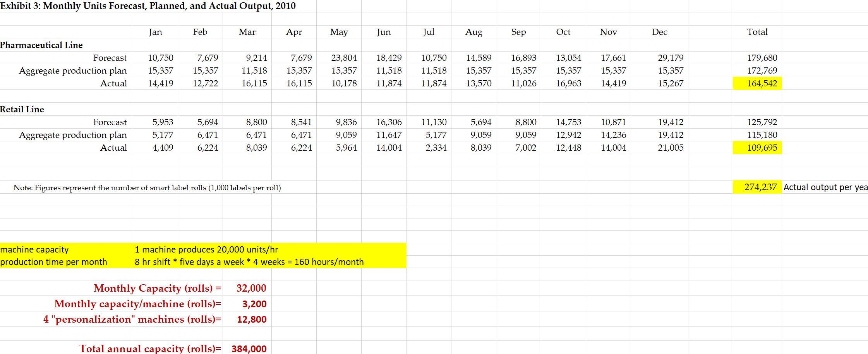Click the Pharmaceutical Line heading
This screenshot has height=354, width=868.
[41, 45]
